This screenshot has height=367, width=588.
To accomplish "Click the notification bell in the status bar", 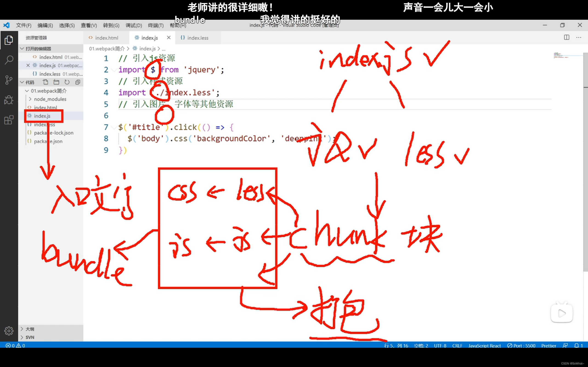I will click(x=577, y=345).
